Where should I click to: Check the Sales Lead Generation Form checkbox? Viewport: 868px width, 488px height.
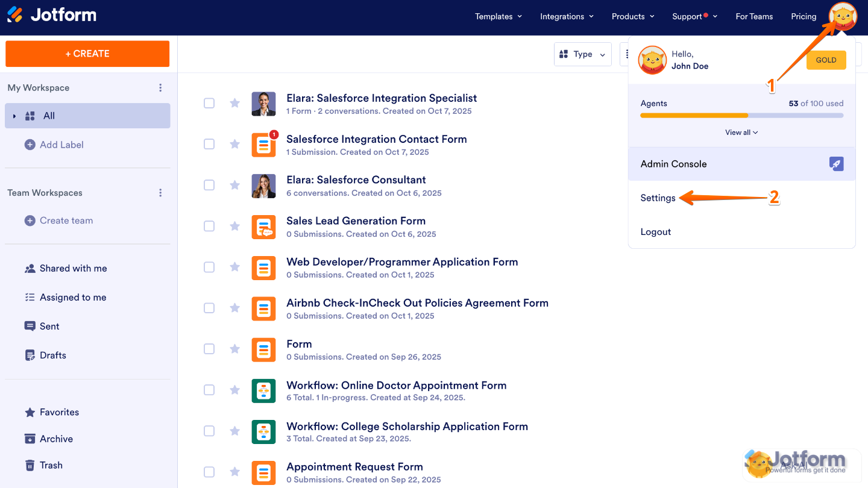point(209,226)
